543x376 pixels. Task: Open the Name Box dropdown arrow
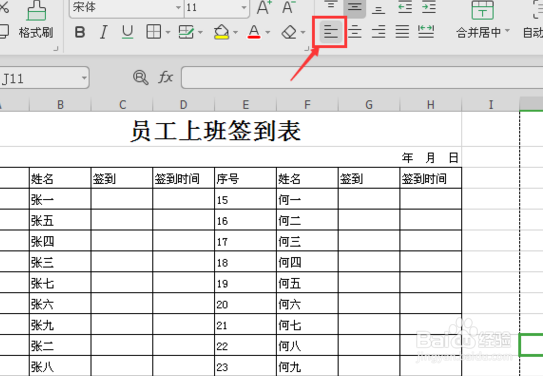click(x=84, y=78)
